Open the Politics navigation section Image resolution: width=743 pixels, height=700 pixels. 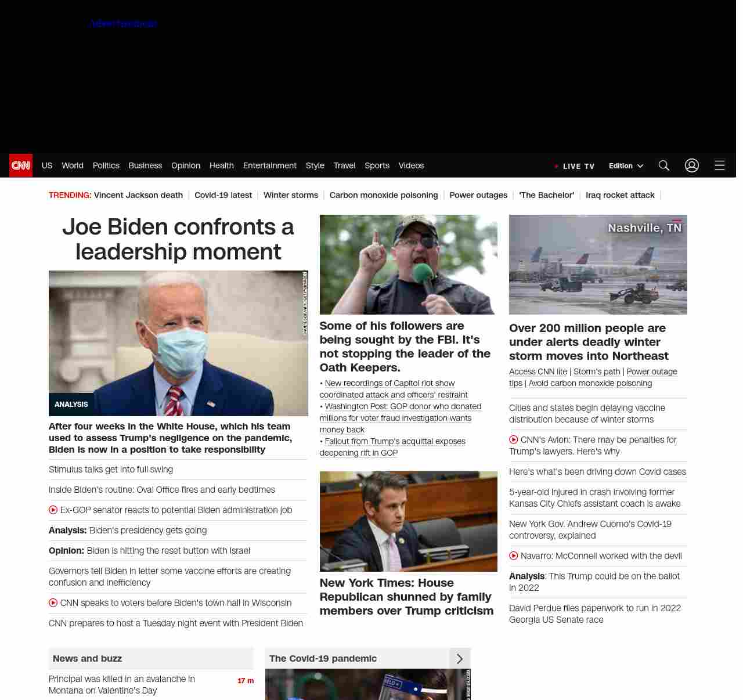[106, 165]
